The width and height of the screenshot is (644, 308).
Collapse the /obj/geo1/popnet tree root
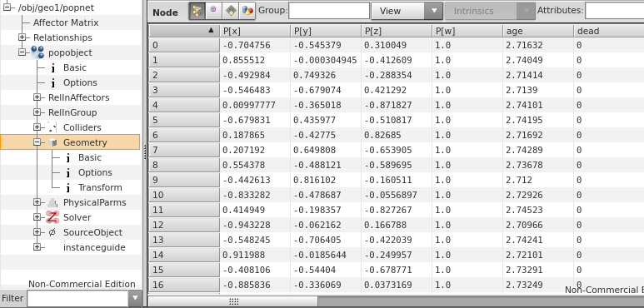7,7
